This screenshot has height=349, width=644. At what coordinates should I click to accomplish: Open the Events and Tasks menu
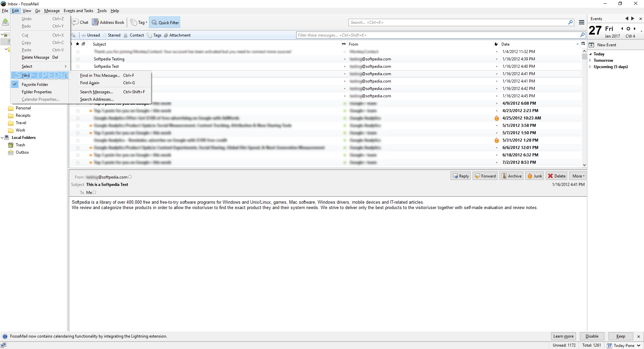pyautogui.click(x=78, y=11)
